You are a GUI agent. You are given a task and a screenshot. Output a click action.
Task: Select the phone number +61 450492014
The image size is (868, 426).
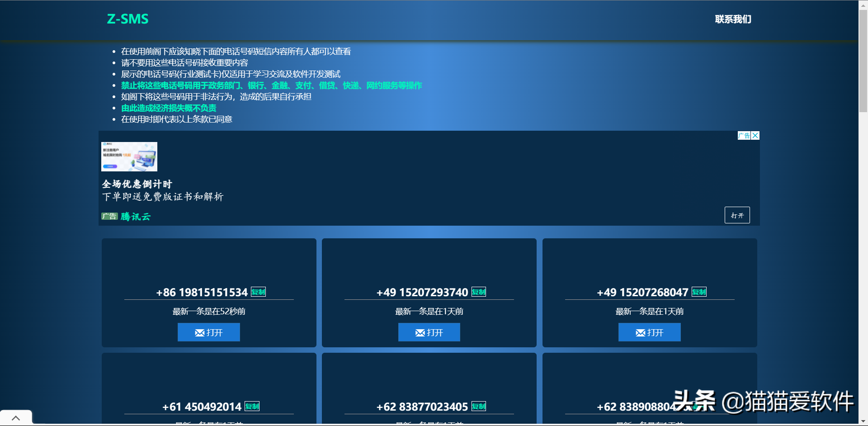(202, 407)
